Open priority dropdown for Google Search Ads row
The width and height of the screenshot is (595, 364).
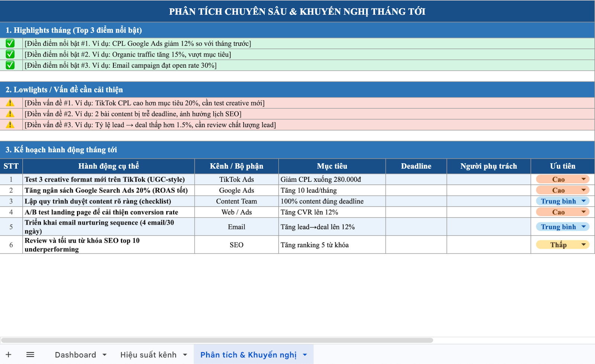point(583,190)
